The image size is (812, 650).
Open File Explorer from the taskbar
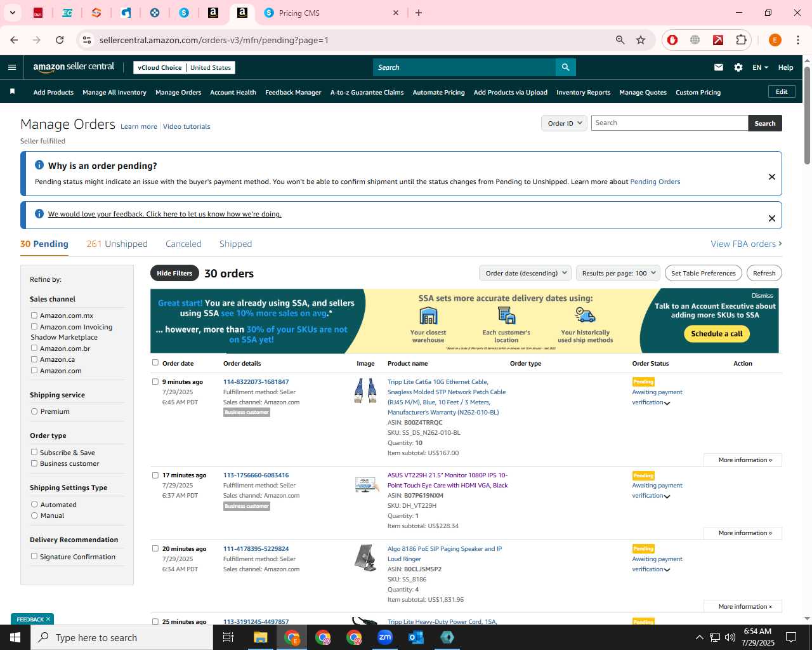pos(261,637)
